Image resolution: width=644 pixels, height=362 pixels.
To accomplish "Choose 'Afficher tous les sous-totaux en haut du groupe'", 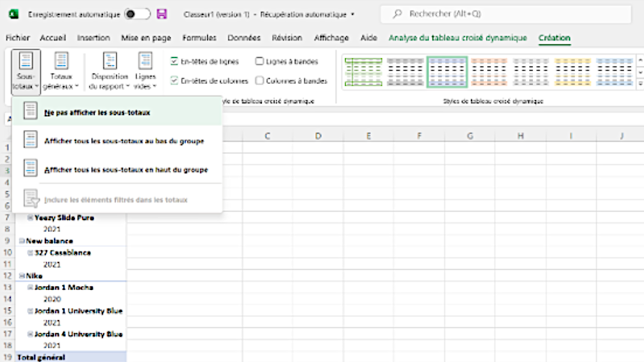I will pyautogui.click(x=126, y=170).
